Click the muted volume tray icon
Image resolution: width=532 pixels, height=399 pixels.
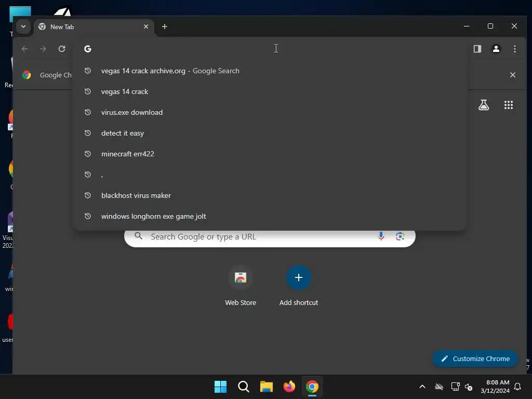tap(469, 387)
